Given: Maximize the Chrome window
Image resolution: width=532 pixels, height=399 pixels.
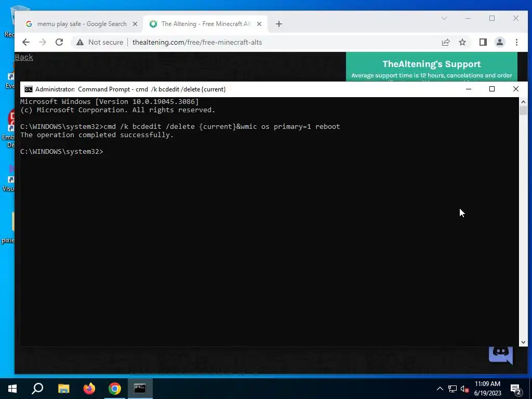Looking at the screenshot, I should click(x=492, y=18).
